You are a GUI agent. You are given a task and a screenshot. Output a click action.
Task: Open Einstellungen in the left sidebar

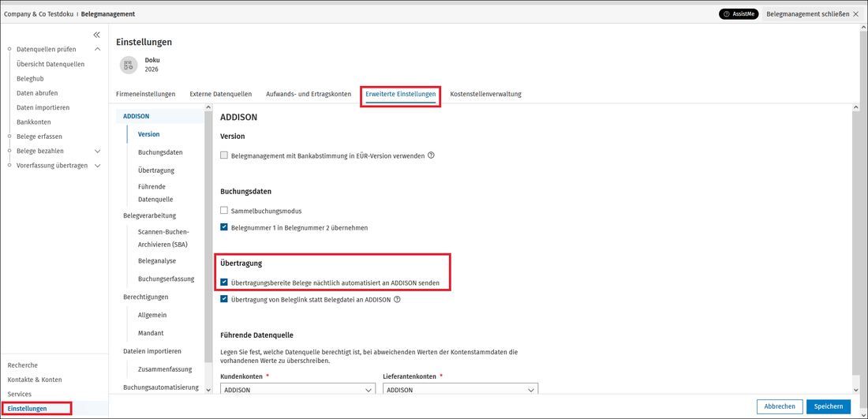(x=27, y=409)
